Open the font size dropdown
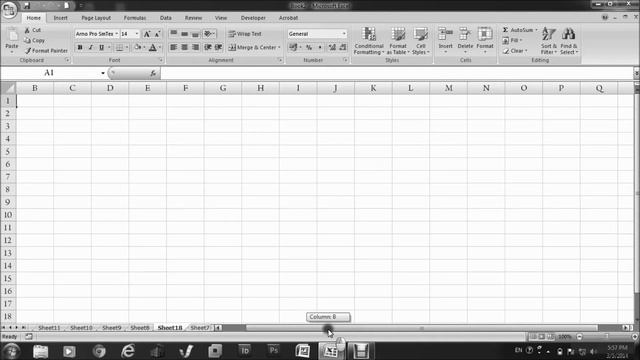640x360 pixels. coord(137,34)
